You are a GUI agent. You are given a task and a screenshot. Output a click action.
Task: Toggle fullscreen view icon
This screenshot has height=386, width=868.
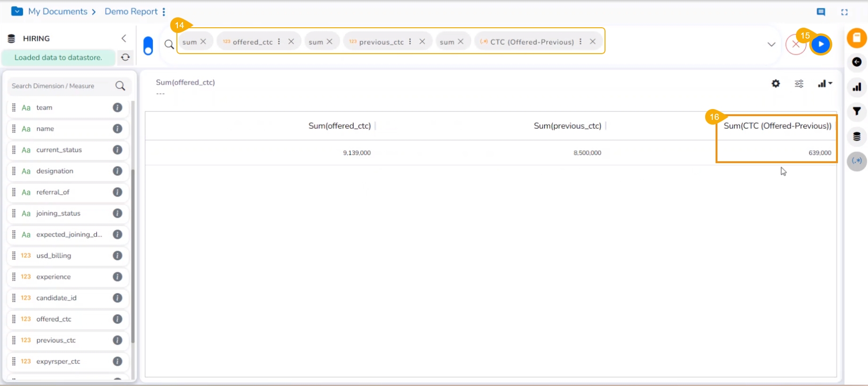tap(844, 12)
